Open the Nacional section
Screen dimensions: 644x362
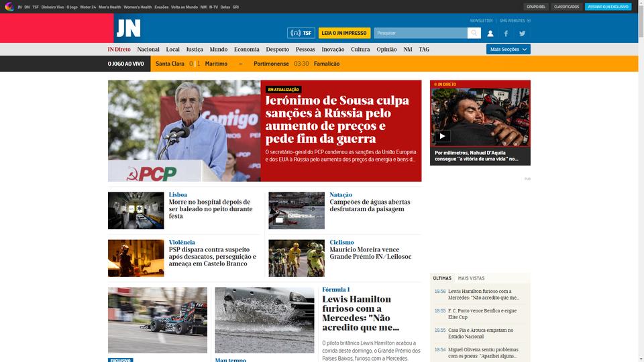148,49
